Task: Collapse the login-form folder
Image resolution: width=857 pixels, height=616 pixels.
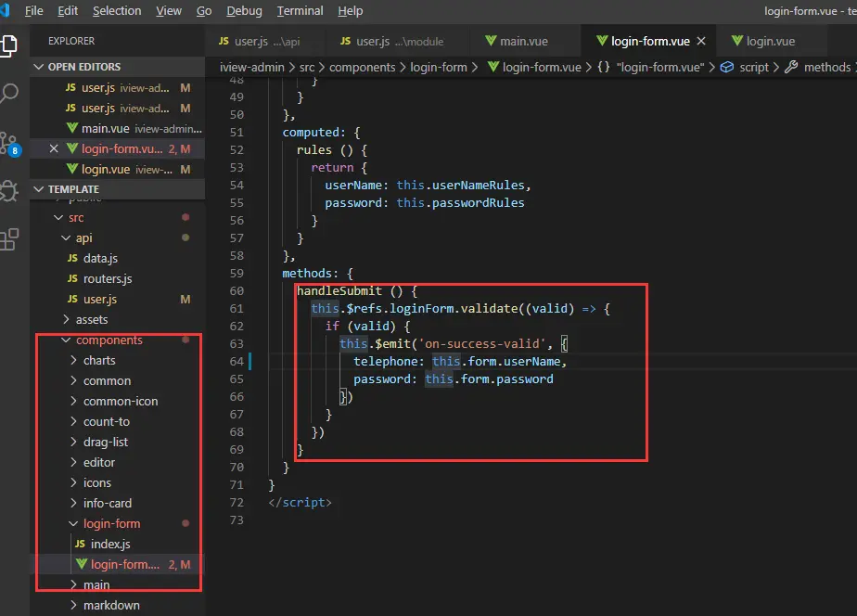Action: point(111,524)
